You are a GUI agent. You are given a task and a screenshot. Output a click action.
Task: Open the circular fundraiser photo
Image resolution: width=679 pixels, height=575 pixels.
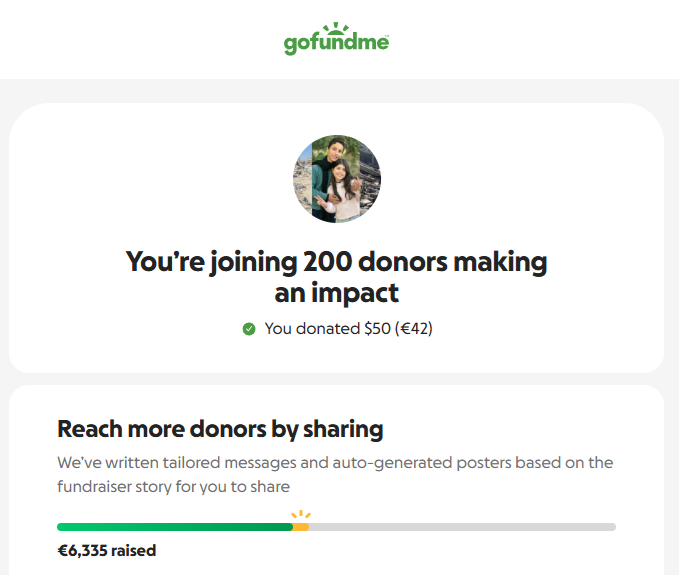coord(337,179)
